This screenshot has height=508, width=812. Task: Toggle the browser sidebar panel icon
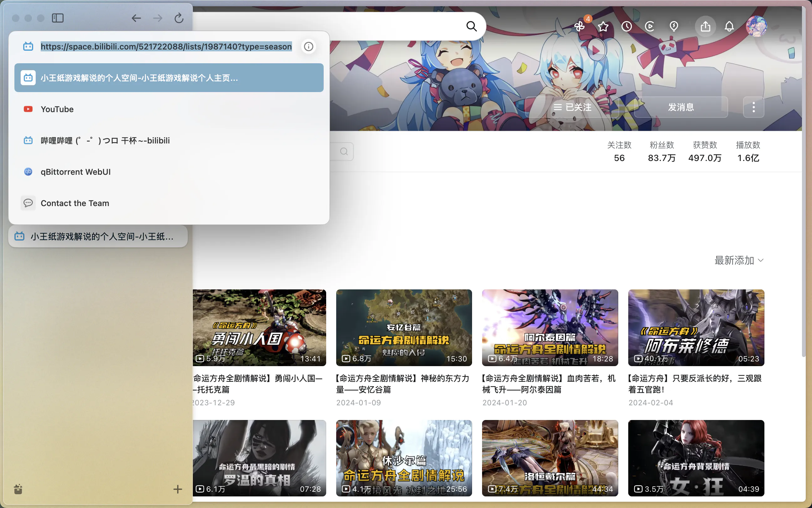point(58,18)
